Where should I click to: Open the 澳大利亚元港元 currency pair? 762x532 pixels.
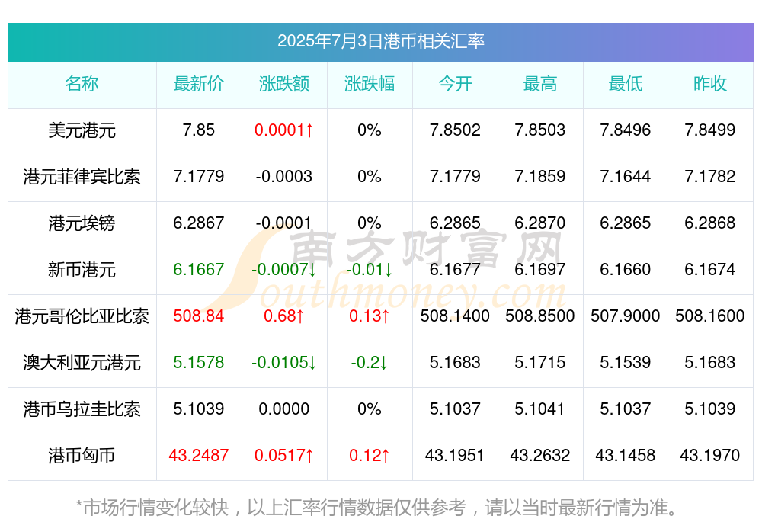coord(82,363)
